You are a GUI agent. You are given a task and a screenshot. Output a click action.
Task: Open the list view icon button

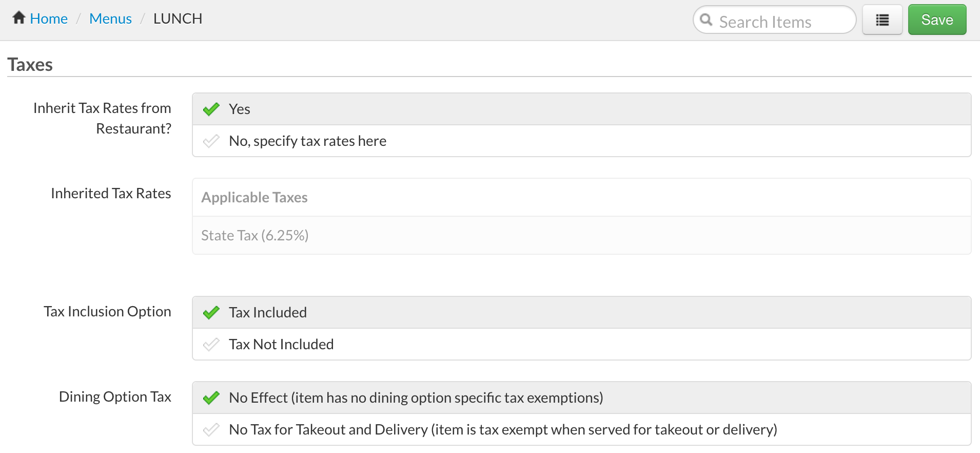[x=882, y=20]
